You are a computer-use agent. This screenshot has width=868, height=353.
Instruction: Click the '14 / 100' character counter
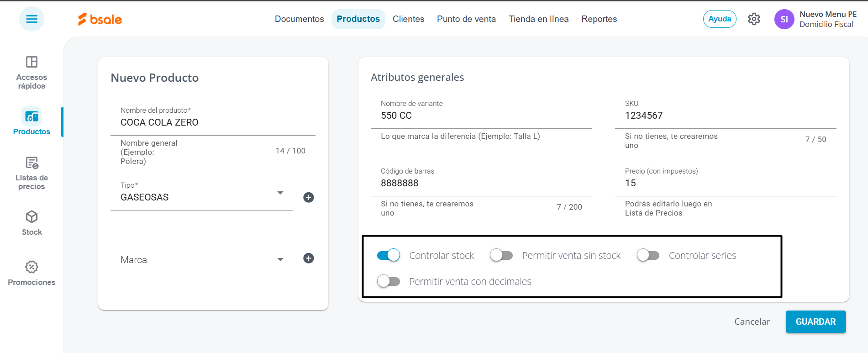point(290,151)
